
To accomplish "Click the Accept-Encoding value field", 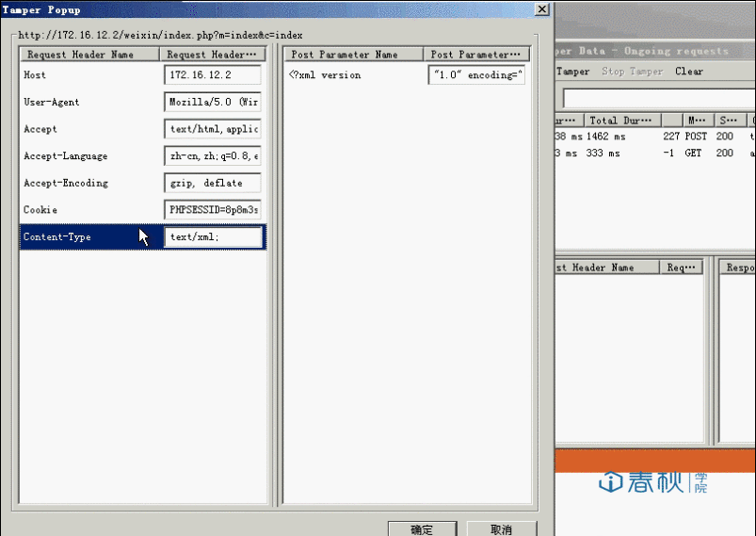I will click(x=213, y=183).
